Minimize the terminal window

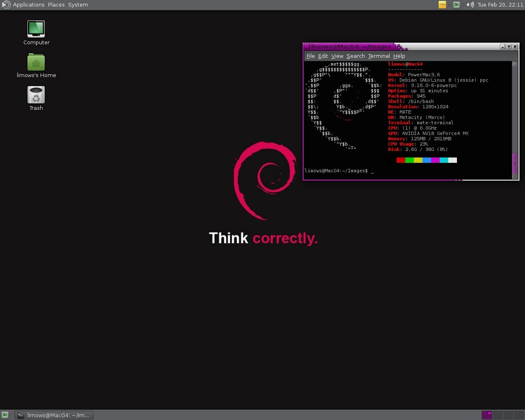point(502,47)
